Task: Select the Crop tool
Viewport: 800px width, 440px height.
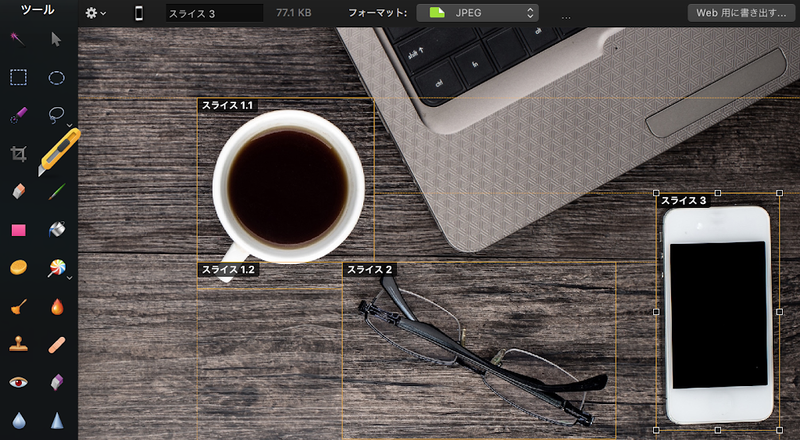Action: click(18, 153)
